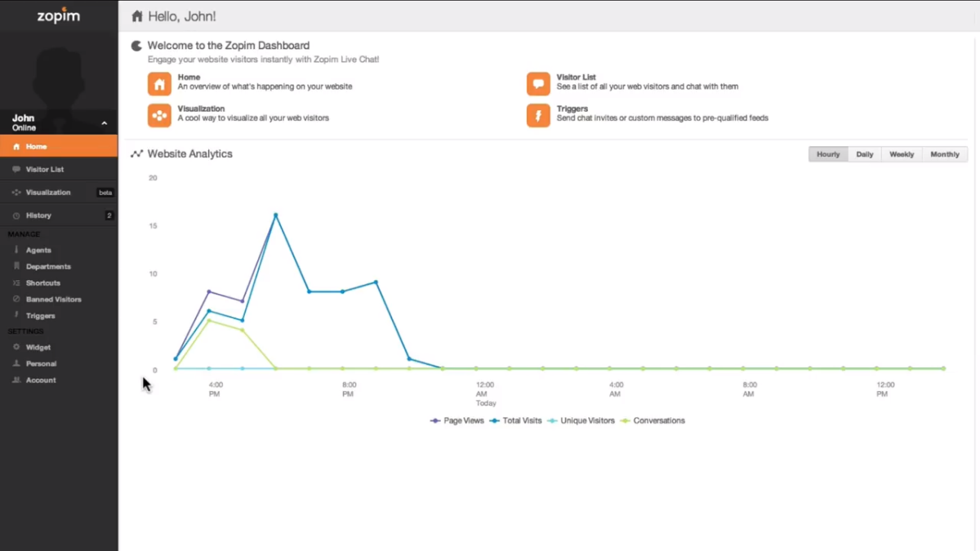Open History in the sidebar

click(x=59, y=216)
